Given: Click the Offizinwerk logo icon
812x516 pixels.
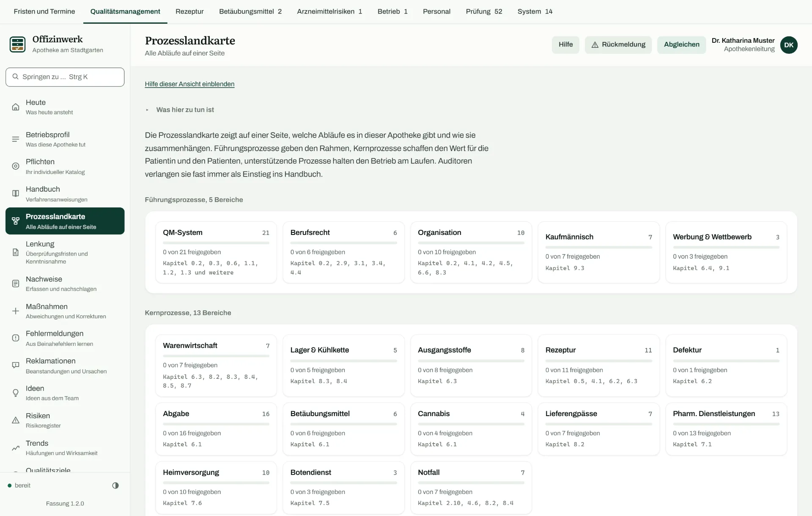Looking at the screenshot, I should 18,44.
